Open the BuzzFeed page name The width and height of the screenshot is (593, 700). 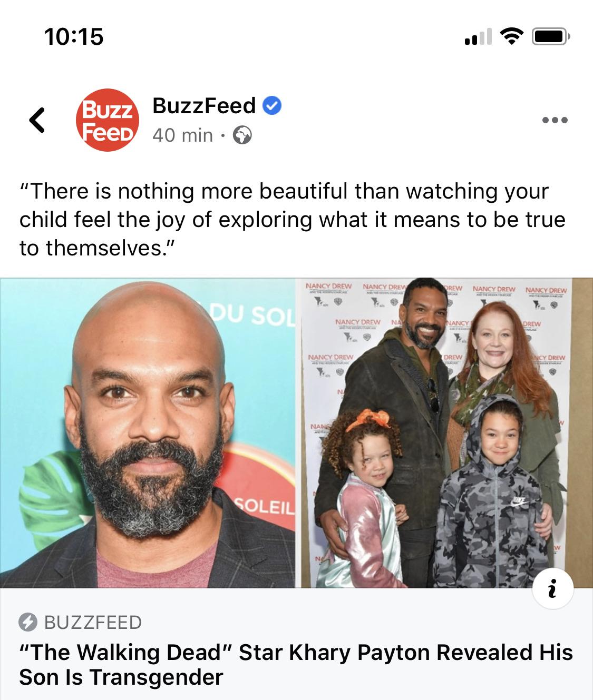[x=204, y=105]
